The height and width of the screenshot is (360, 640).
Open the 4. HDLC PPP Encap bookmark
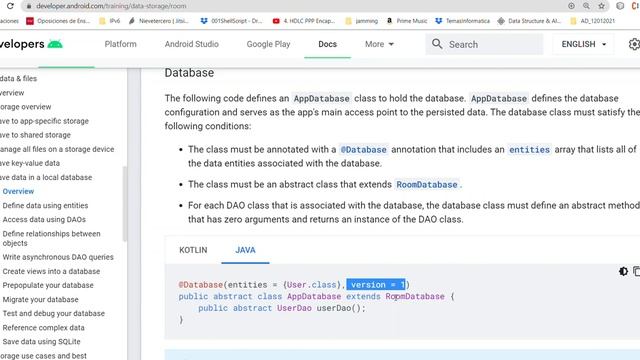[x=304, y=21]
